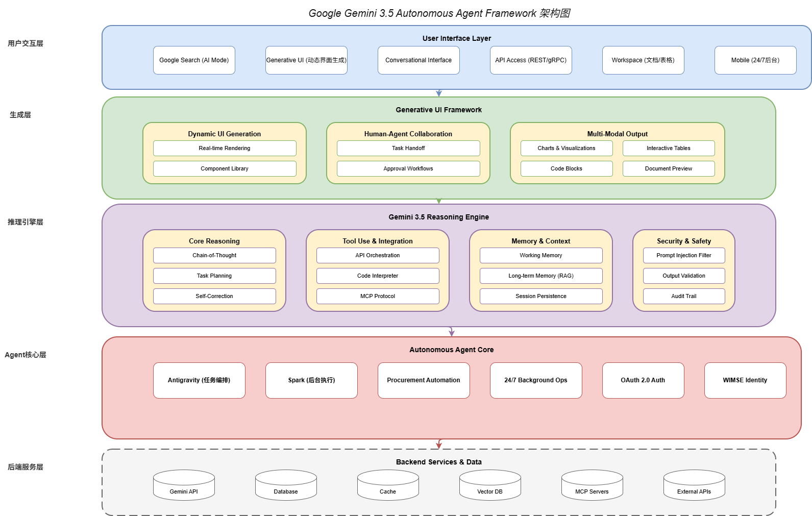The image size is (812, 516).
Task: Click the API Orchestration box
Action: 378,255
